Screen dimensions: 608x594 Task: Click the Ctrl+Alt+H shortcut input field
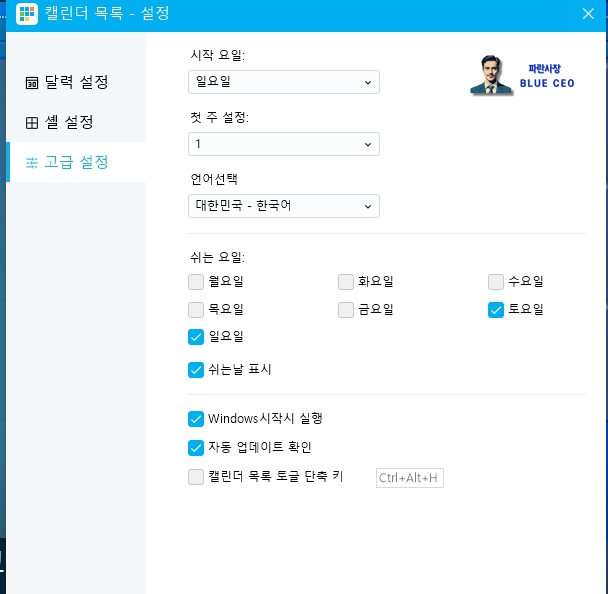pyautogui.click(x=409, y=478)
